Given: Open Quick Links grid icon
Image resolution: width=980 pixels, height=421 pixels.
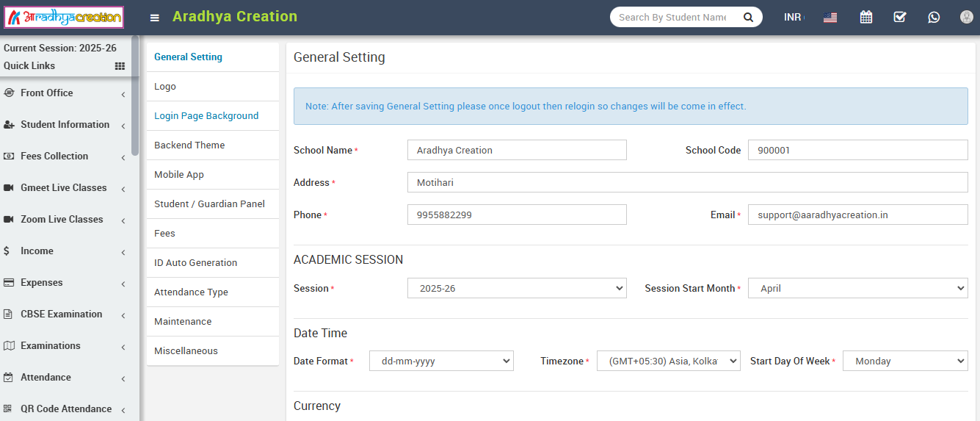Looking at the screenshot, I should (x=120, y=66).
